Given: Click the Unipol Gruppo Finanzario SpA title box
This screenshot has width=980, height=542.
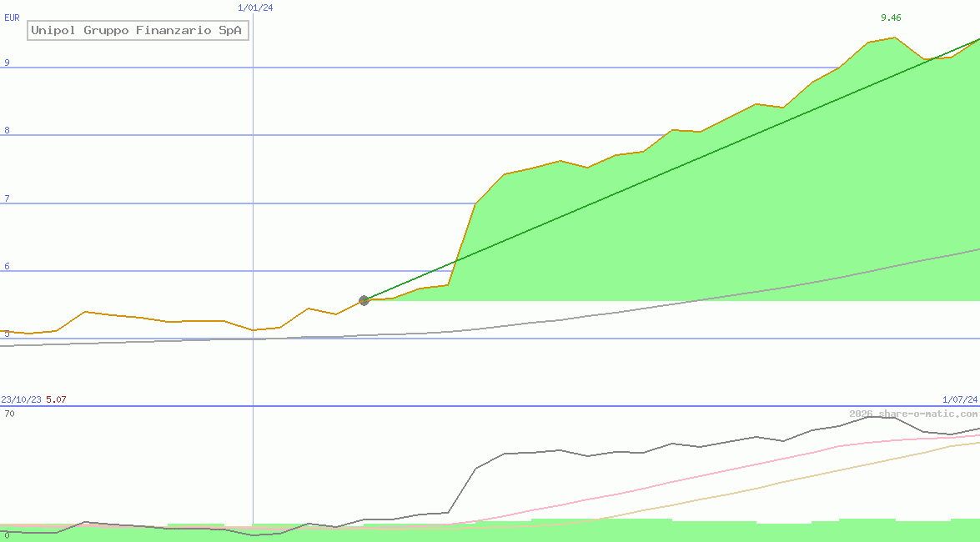Looking at the screenshot, I should pyautogui.click(x=138, y=31).
